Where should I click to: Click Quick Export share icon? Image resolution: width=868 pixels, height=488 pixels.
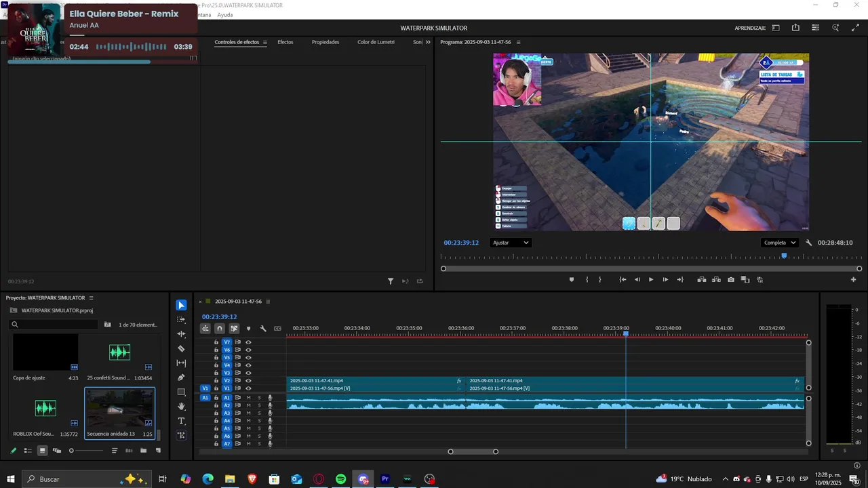click(x=795, y=28)
